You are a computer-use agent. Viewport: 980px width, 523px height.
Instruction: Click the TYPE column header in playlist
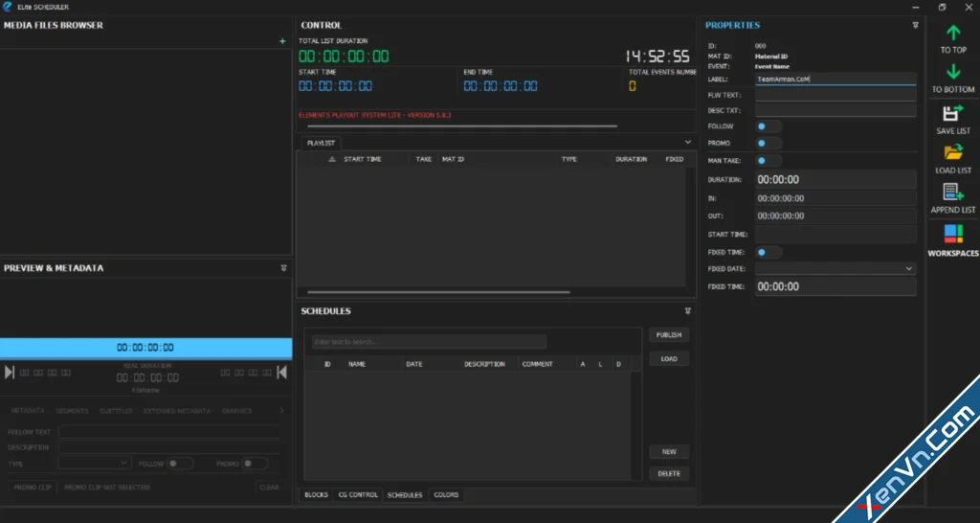(568, 160)
